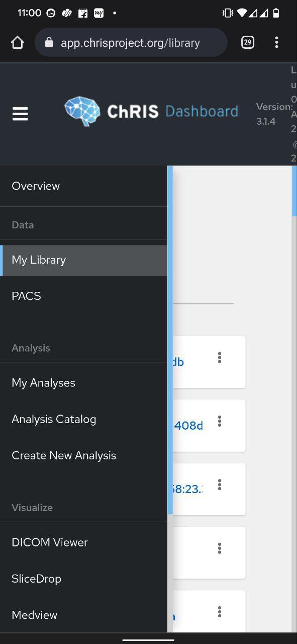Open the Analysis Catalog
The image size is (297, 644).
pos(54,419)
